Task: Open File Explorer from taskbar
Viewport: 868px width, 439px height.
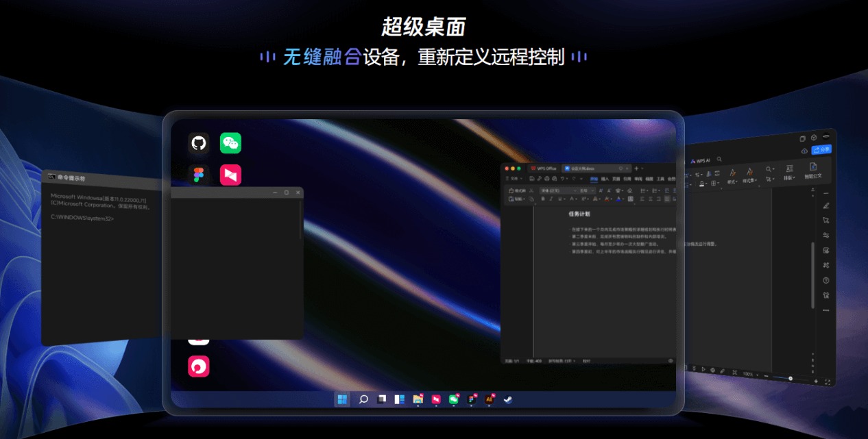Action: [x=418, y=399]
